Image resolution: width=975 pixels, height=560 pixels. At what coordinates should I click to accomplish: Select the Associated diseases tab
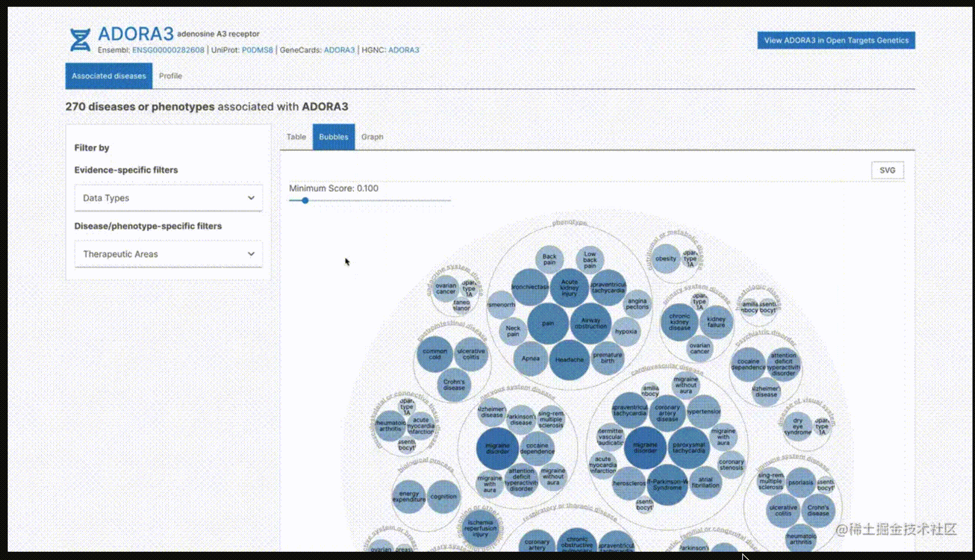(109, 76)
